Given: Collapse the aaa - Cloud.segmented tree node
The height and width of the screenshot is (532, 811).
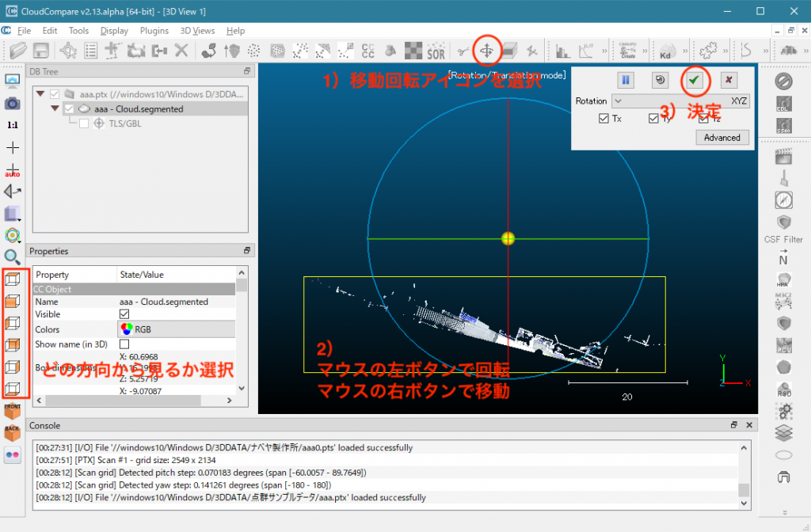Looking at the screenshot, I should click(55, 108).
